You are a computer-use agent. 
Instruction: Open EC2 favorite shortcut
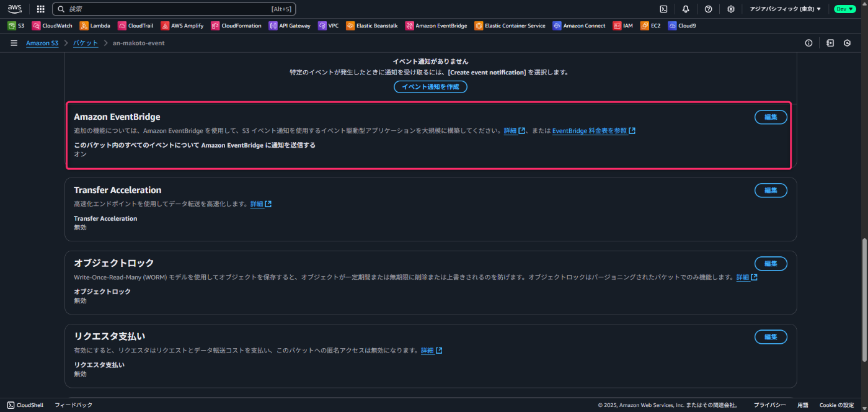(x=650, y=26)
